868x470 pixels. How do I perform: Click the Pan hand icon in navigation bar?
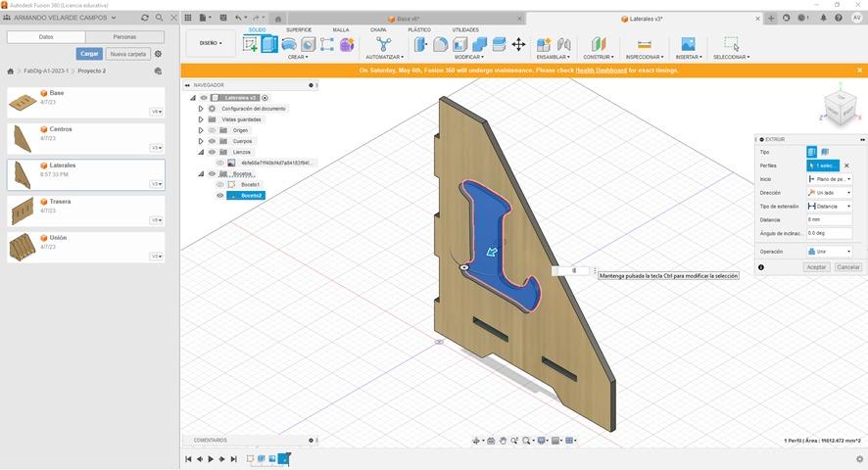tap(503, 441)
